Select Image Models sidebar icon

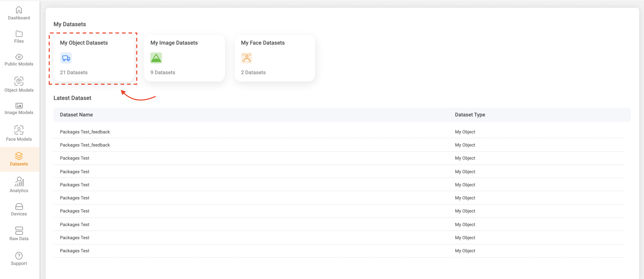[x=19, y=106]
